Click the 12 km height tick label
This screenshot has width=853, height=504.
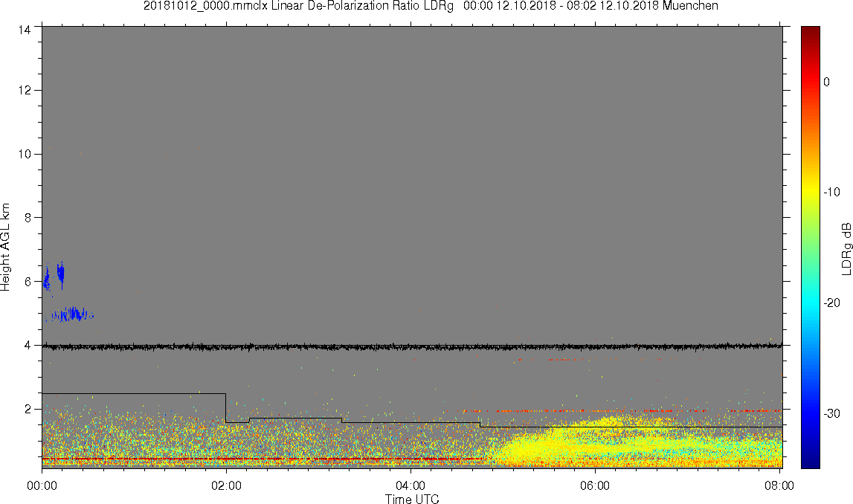tap(24, 90)
